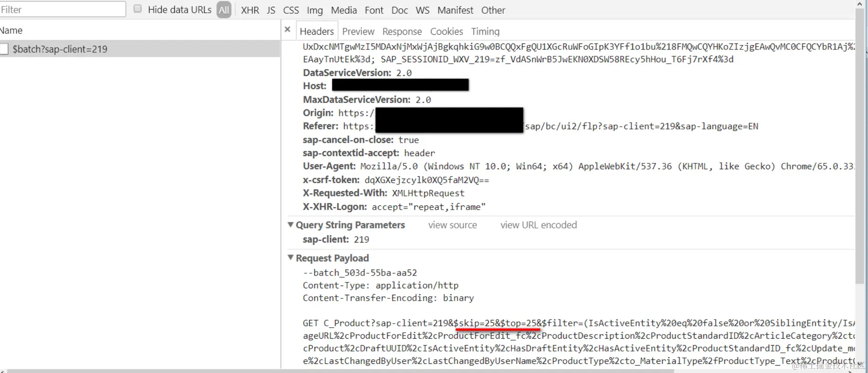Click the sap-contextid-accept header line

coord(369,153)
